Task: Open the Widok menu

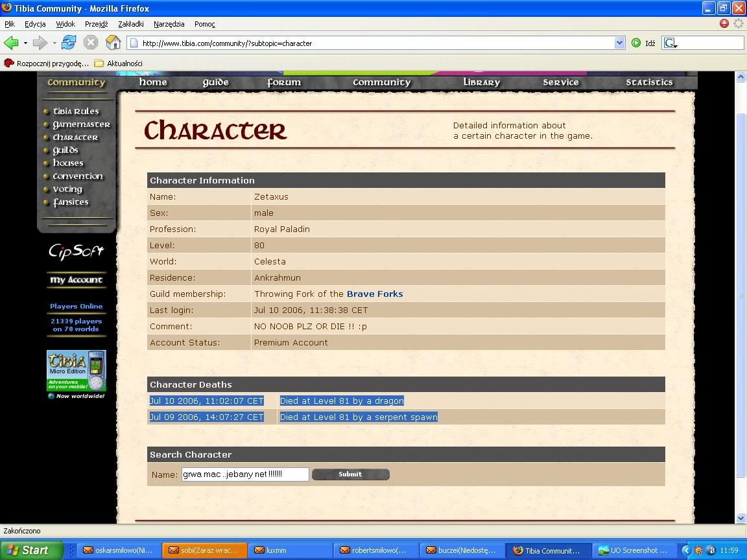Action: [65, 24]
